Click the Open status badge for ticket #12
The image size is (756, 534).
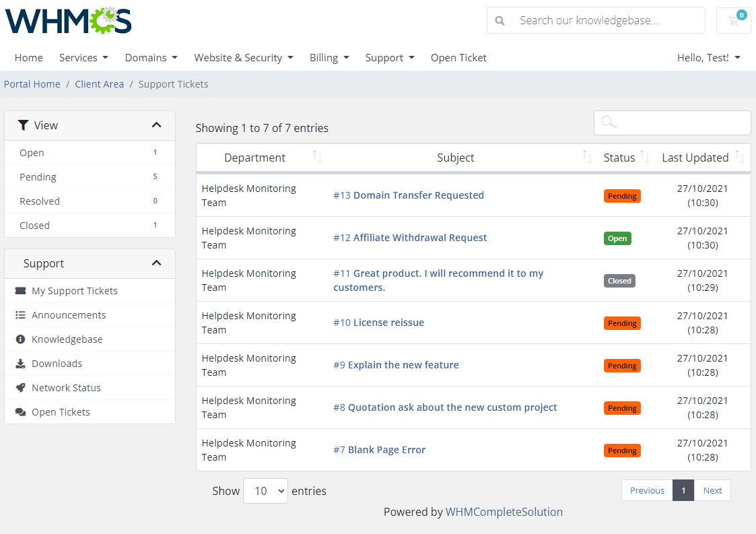point(617,238)
